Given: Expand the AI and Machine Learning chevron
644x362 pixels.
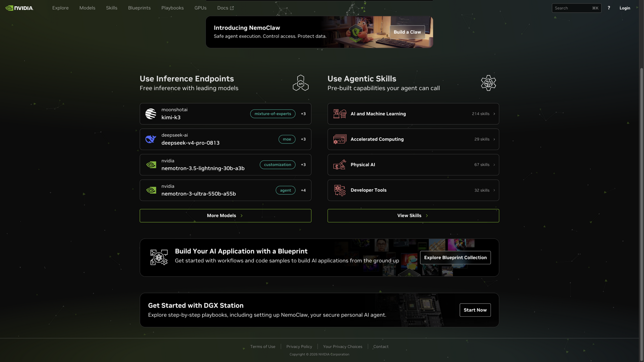Looking at the screenshot, I should pos(494,114).
